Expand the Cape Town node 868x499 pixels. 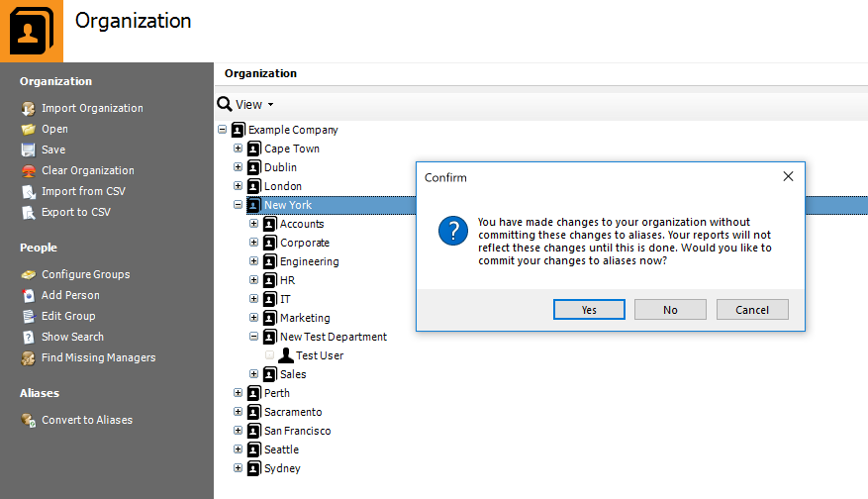[239, 149]
